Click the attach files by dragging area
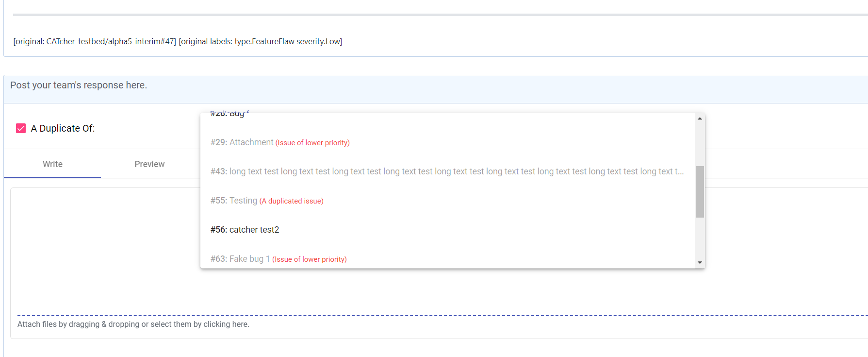 pyautogui.click(x=133, y=324)
